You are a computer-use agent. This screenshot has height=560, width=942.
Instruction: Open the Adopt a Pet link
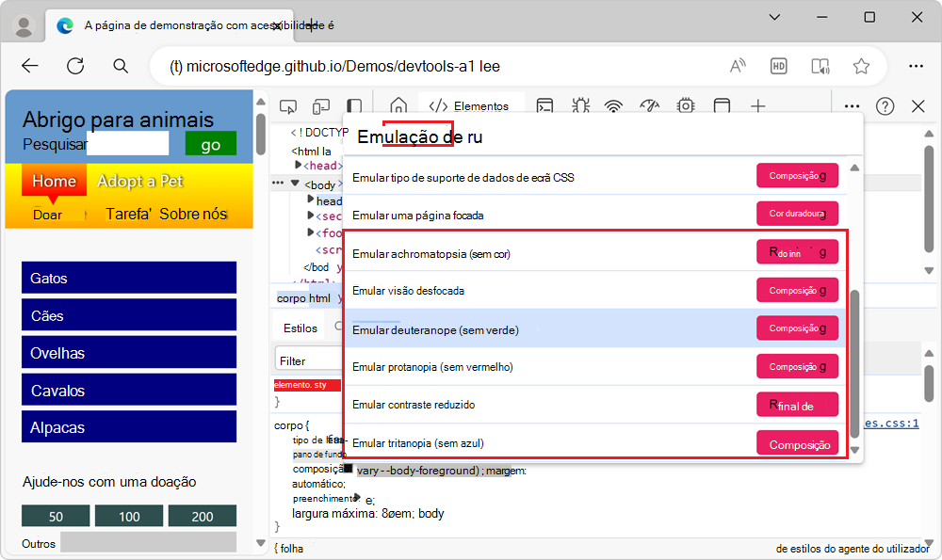(x=140, y=181)
